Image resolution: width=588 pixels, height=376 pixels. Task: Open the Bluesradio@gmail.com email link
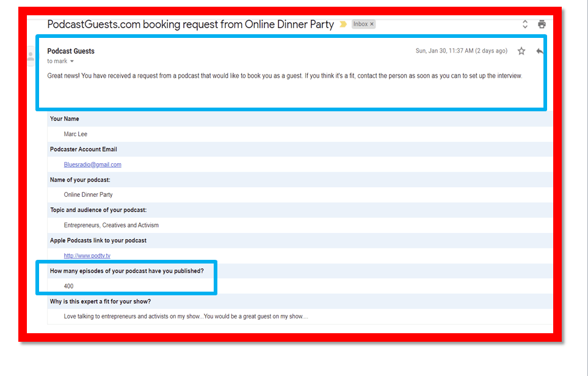point(92,164)
